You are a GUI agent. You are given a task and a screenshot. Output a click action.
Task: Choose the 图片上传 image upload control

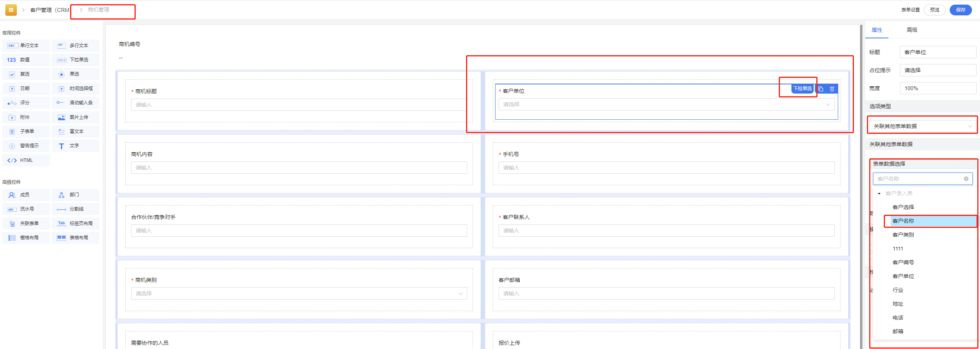click(75, 117)
